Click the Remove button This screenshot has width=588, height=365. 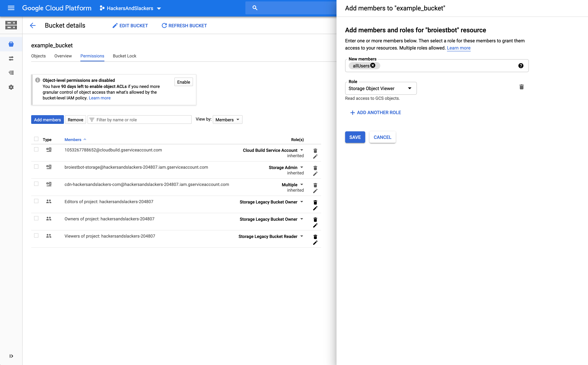(76, 120)
